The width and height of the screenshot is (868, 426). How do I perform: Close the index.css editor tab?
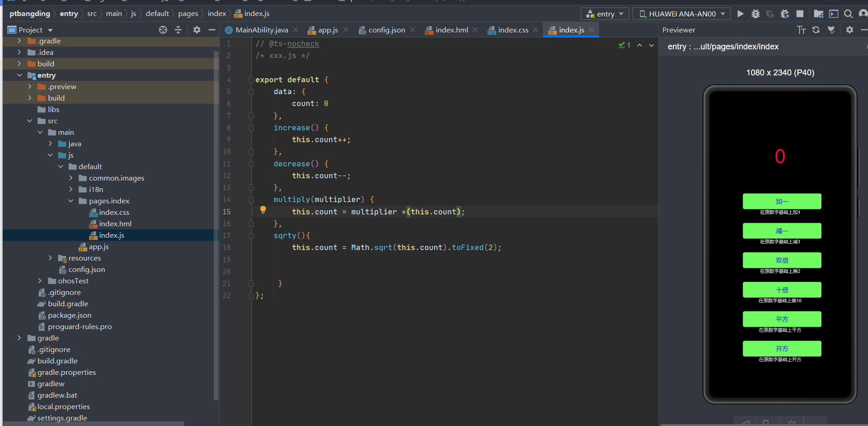(536, 30)
